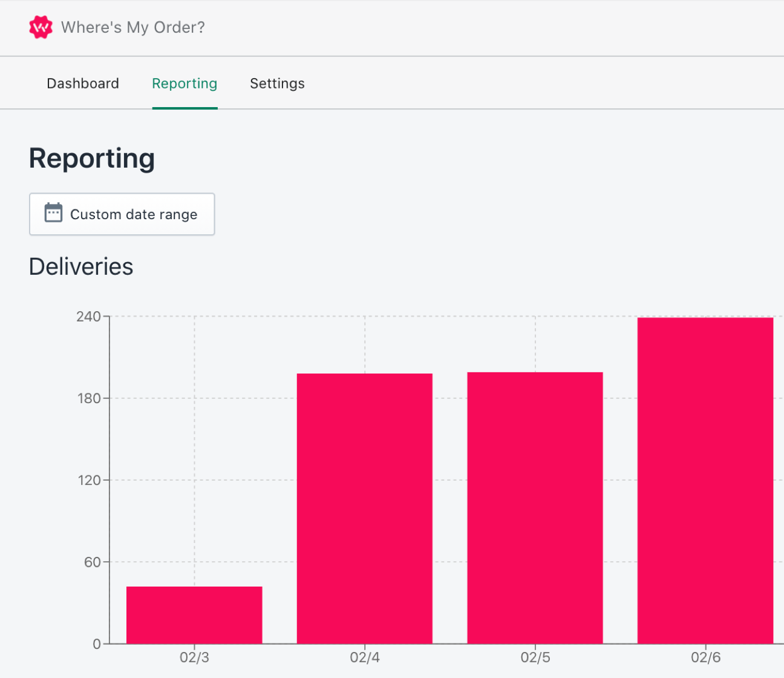Screen dimensions: 784x678
Task: Select the Reporting tab
Action: click(x=185, y=84)
